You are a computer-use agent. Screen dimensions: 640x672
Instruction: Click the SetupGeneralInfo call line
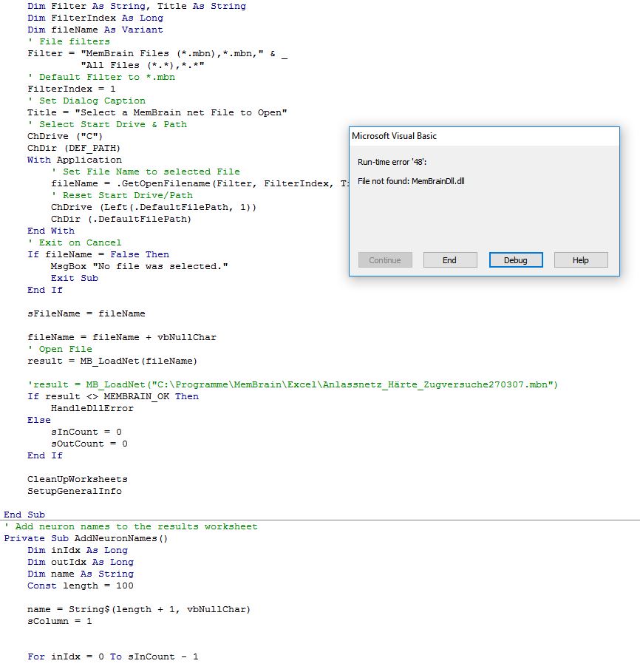tap(74, 491)
